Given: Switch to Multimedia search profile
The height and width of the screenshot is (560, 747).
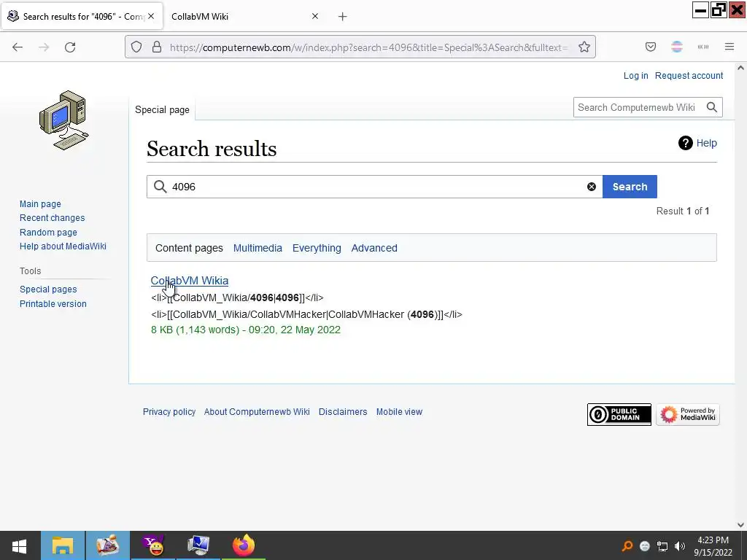Looking at the screenshot, I should 258,248.
